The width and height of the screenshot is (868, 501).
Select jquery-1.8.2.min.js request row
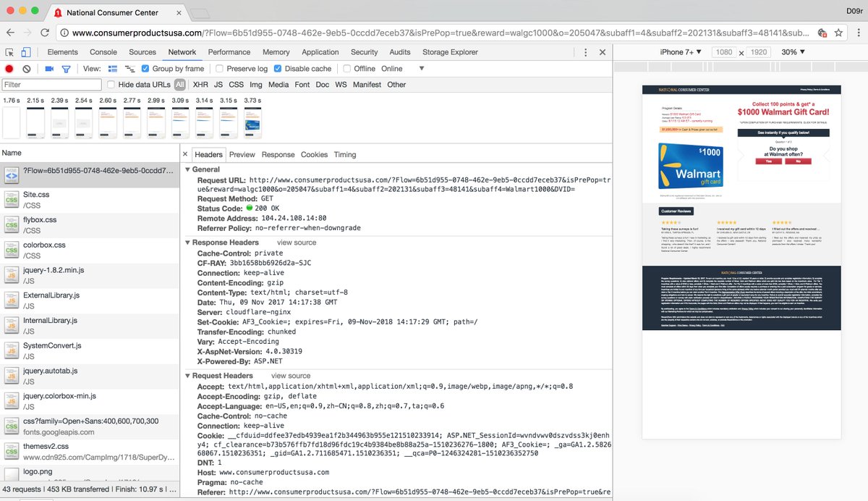click(90, 276)
